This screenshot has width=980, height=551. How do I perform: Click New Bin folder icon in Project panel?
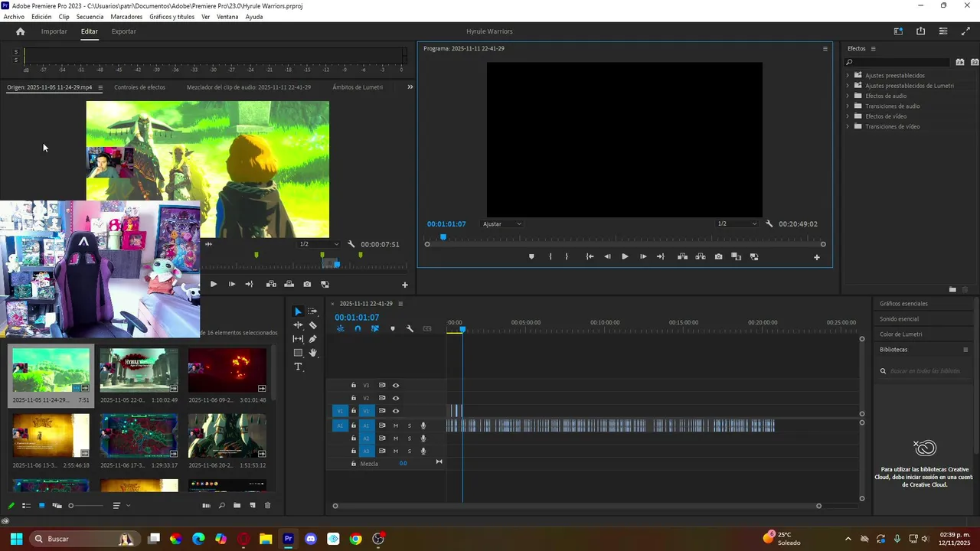[237, 506]
